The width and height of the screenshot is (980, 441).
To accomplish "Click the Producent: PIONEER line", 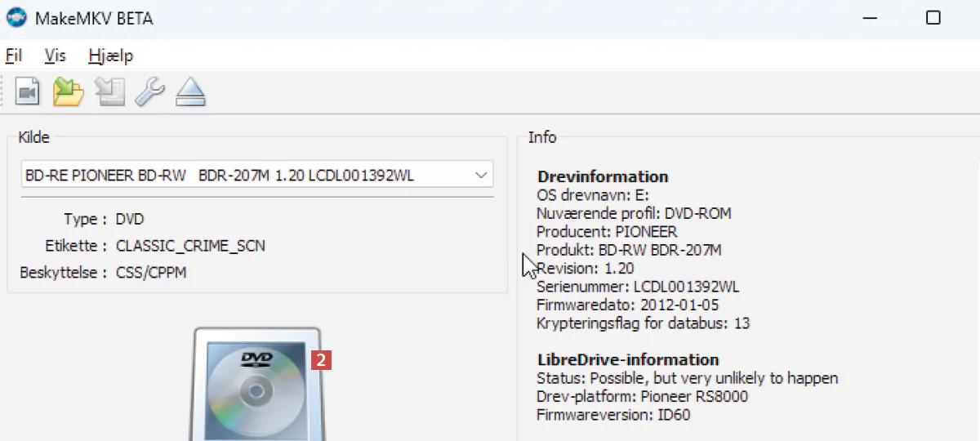I will point(607,232).
